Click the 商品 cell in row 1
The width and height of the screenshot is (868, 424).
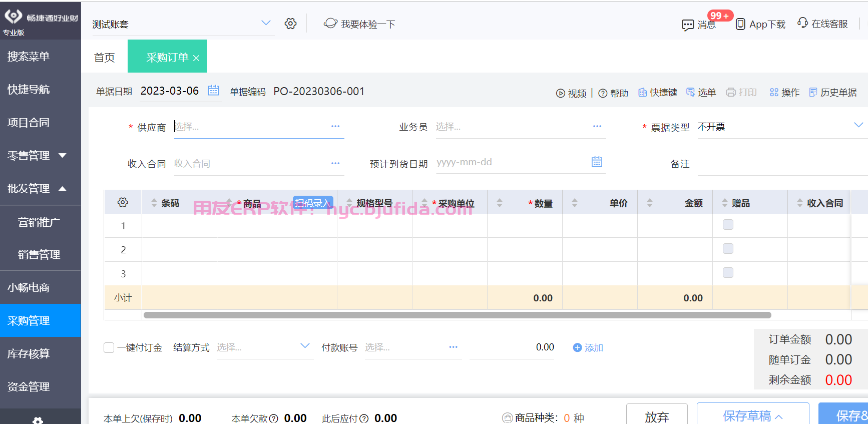tap(277, 226)
